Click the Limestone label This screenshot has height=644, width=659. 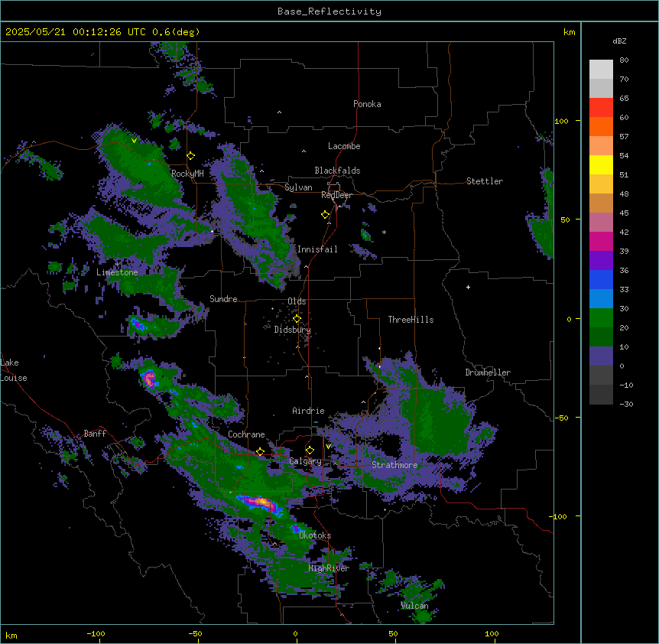tap(117, 272)
